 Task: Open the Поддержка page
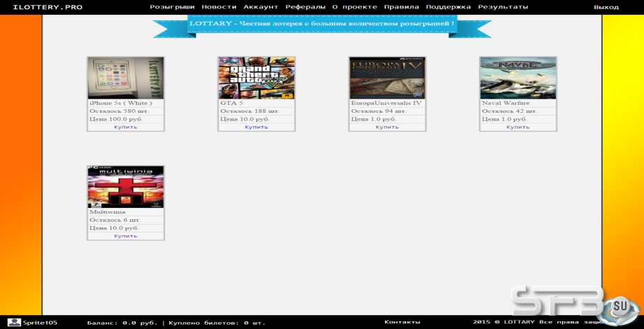[x=448, y=7]
